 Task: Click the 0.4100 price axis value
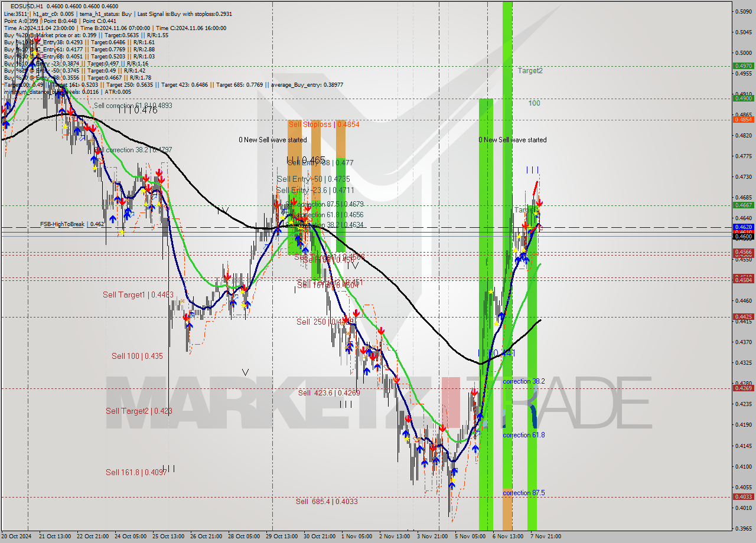click(x=743, y=466)
